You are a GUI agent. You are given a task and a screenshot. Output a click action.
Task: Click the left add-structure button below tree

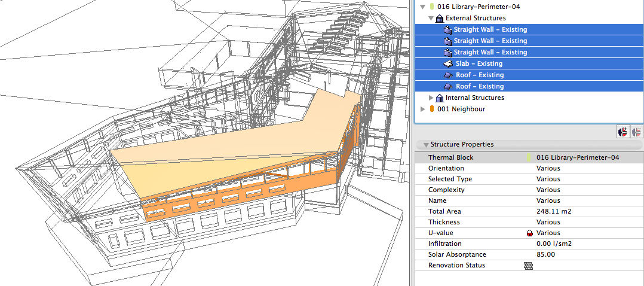(x=624, y=132)
